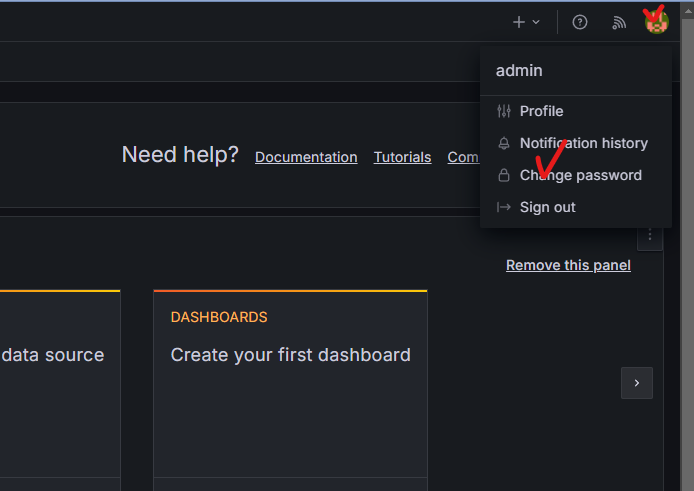This screenshot has height=491, width=694.
Task: Click the bell icon beside Notification history
Action: (504, 143)
